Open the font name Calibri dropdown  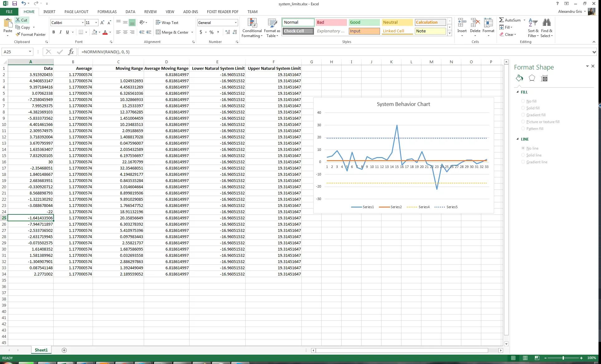point(83,22)
